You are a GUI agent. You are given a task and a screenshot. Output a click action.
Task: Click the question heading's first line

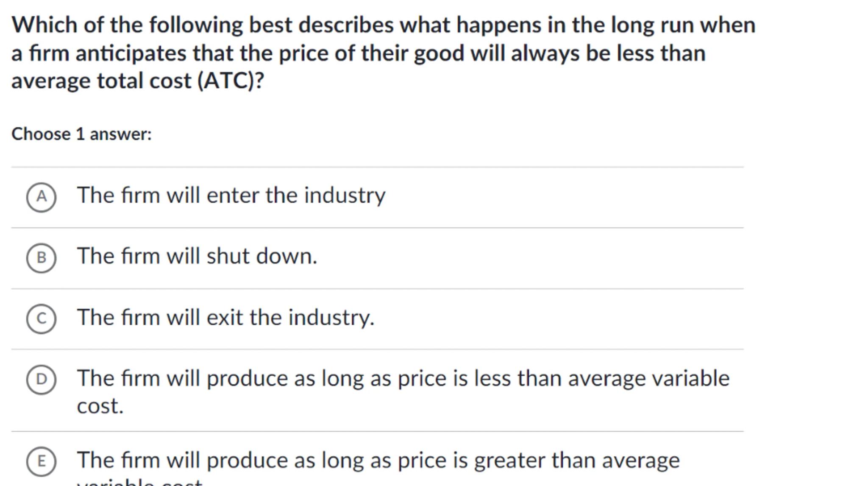click(x=383, y=25)
